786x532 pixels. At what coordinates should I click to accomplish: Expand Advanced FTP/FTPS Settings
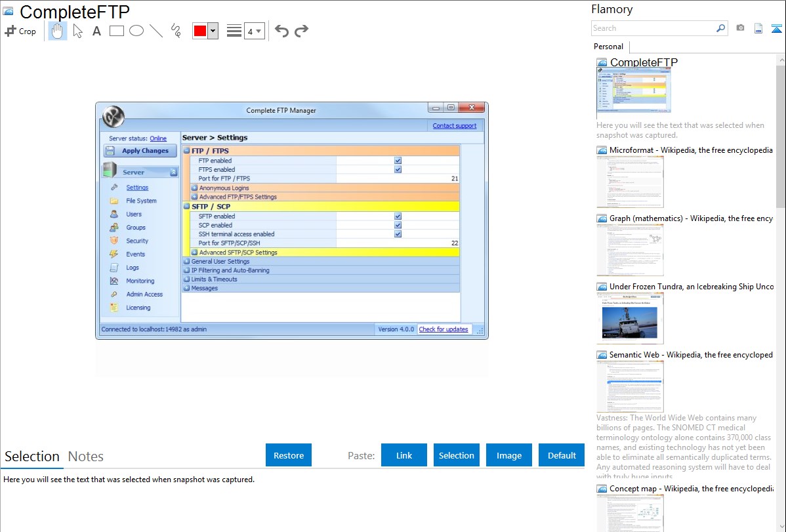(x=194, y=197)
